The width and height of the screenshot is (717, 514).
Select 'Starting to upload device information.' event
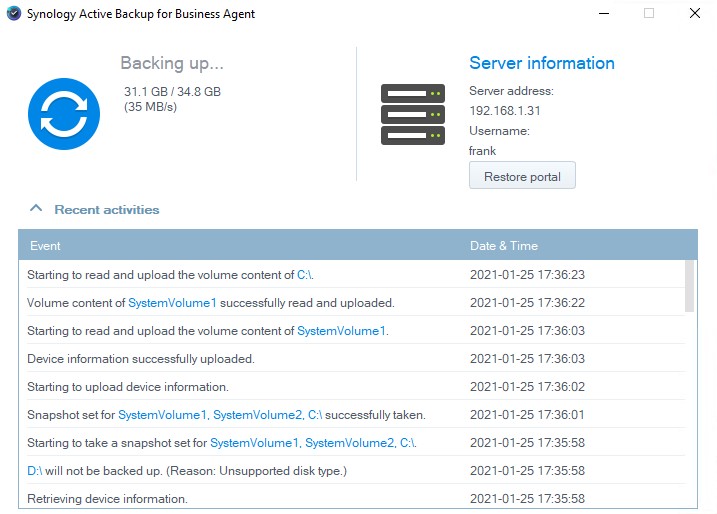tap(128, 387)
